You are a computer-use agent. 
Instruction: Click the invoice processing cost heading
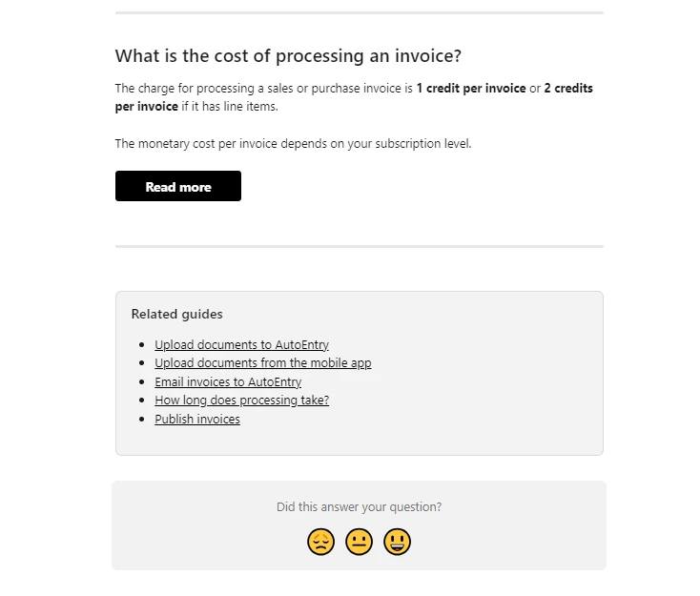pyautogui.click(x=288, y=56)
